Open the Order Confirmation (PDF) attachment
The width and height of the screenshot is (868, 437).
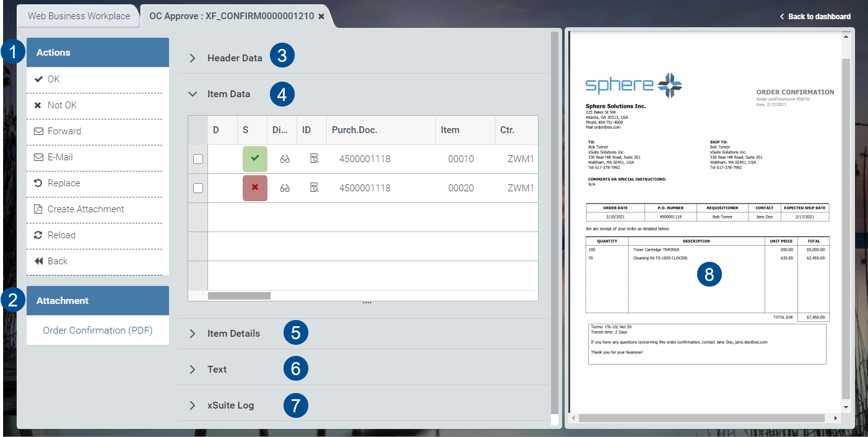click(97, 330)
